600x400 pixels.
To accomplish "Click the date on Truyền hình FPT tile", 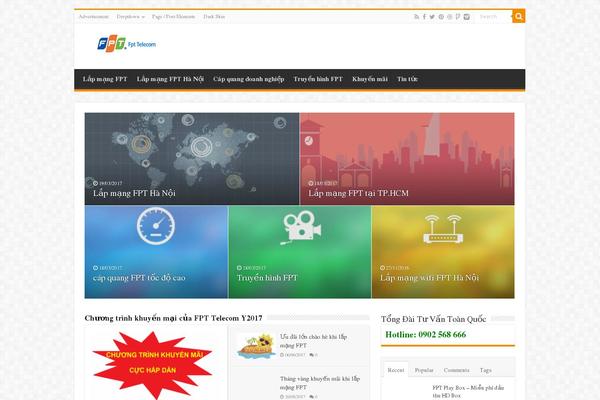I will 251,268.
